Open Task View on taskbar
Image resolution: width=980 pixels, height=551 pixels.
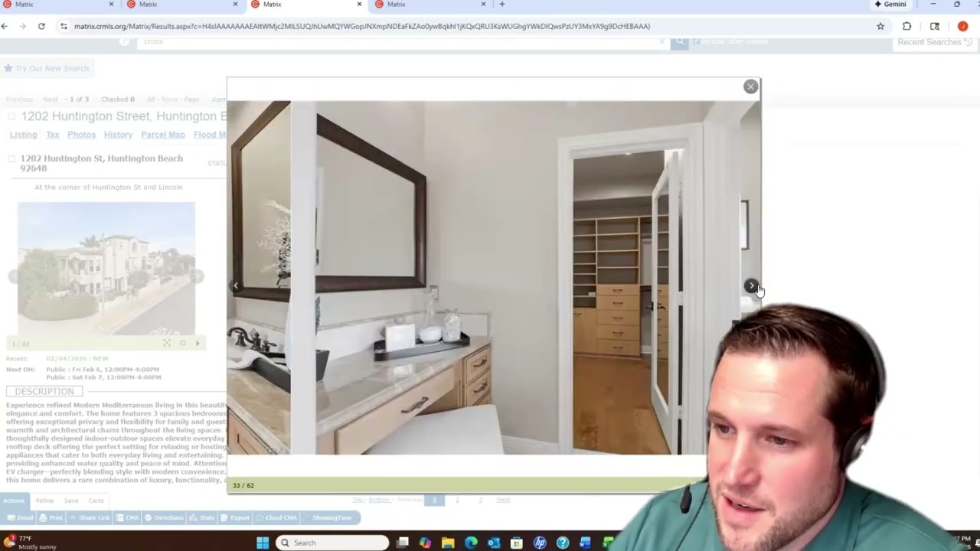[x=402, y=543]
